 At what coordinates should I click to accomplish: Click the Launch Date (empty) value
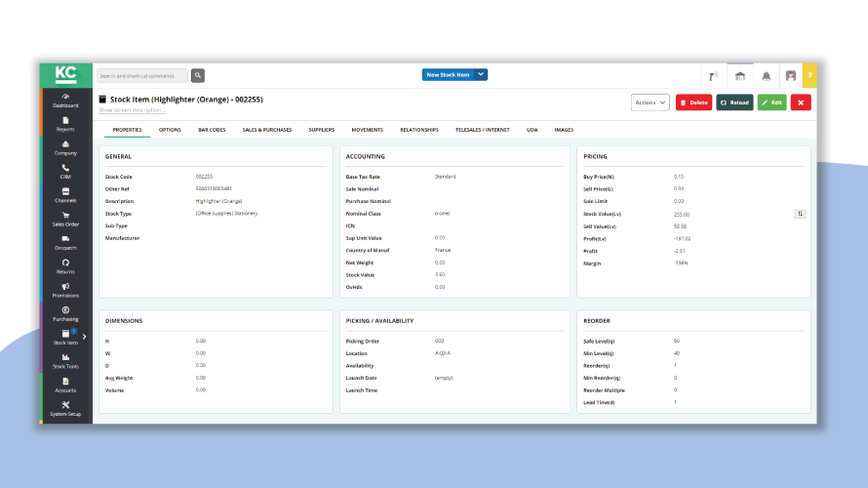click(444, 378)
